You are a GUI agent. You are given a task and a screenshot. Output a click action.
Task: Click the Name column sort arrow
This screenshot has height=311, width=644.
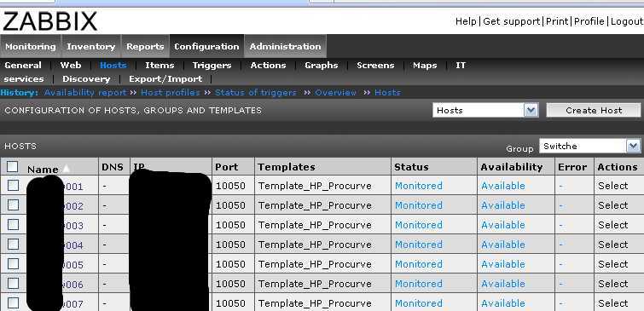pos(67,169)
